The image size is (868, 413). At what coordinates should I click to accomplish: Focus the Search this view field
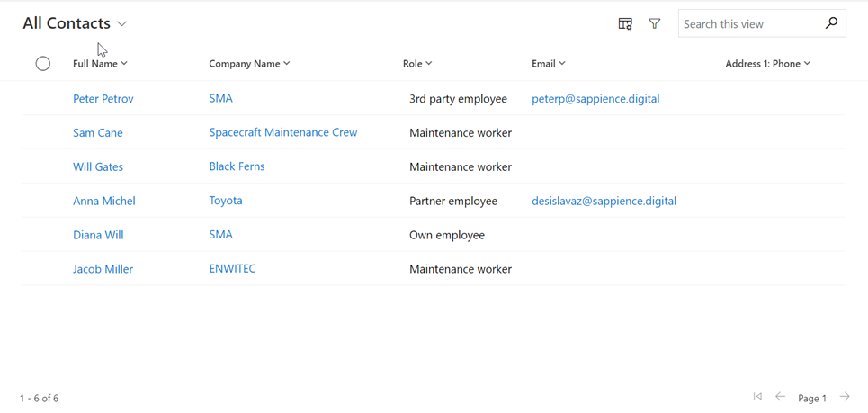point(750,24)
